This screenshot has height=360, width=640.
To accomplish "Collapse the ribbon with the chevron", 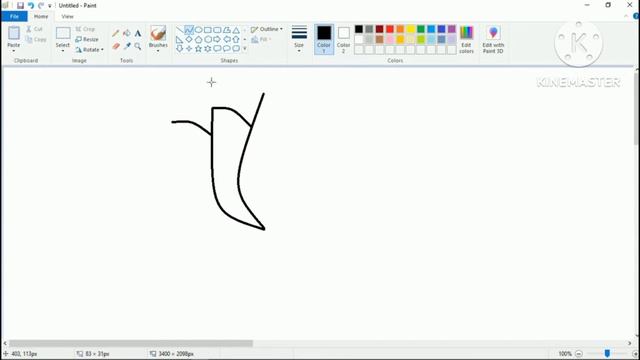I will 626,16.
